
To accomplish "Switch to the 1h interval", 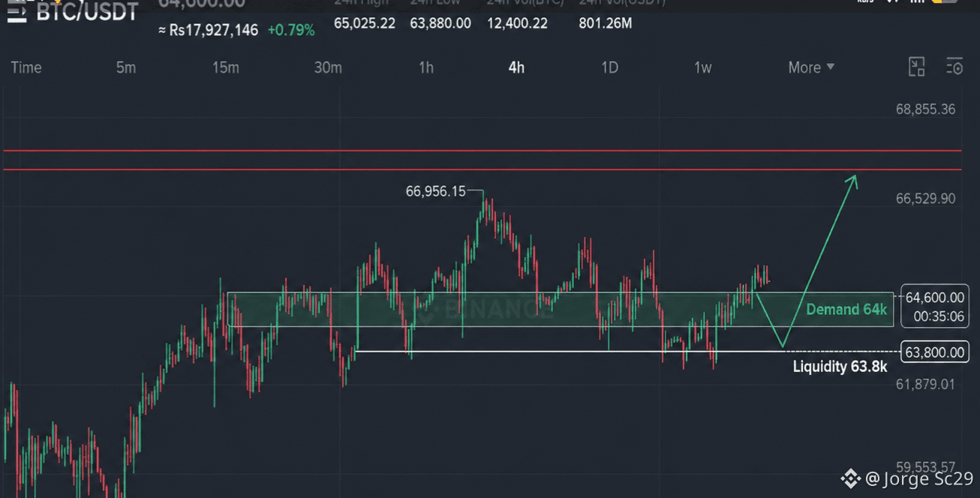I will [x=426, y=67].
